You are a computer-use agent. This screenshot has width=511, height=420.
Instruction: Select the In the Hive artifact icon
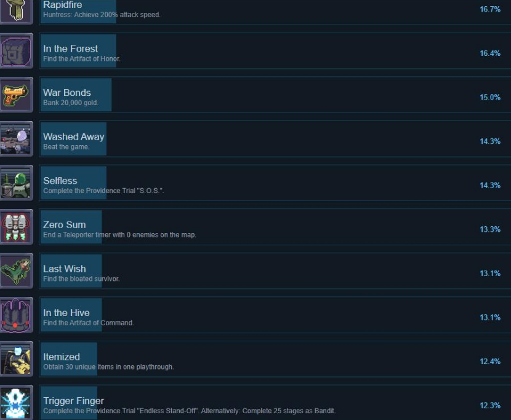coord(16,315)
